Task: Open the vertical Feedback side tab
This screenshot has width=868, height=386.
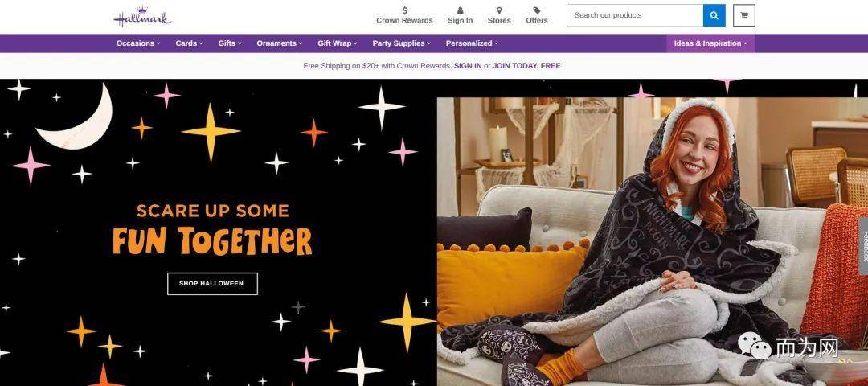Action: pos(863,245)
